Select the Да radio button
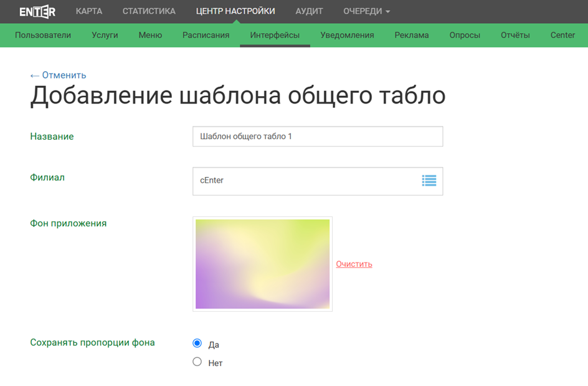Screen dimensions: 588x386 pos(197,343)
